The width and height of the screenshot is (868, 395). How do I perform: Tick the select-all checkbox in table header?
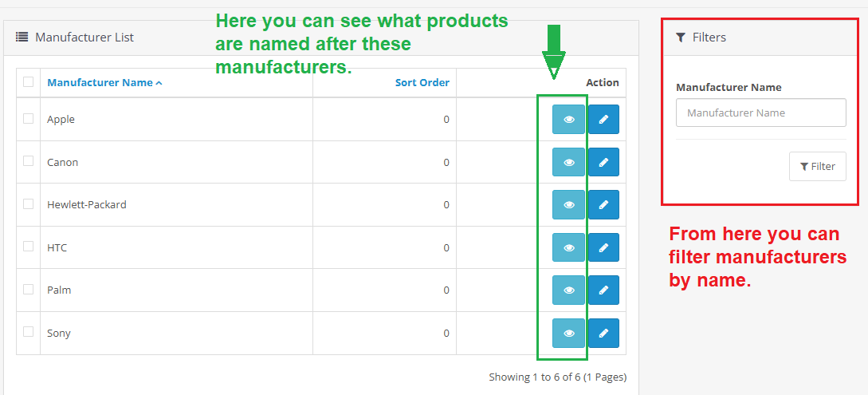point(29,81)
